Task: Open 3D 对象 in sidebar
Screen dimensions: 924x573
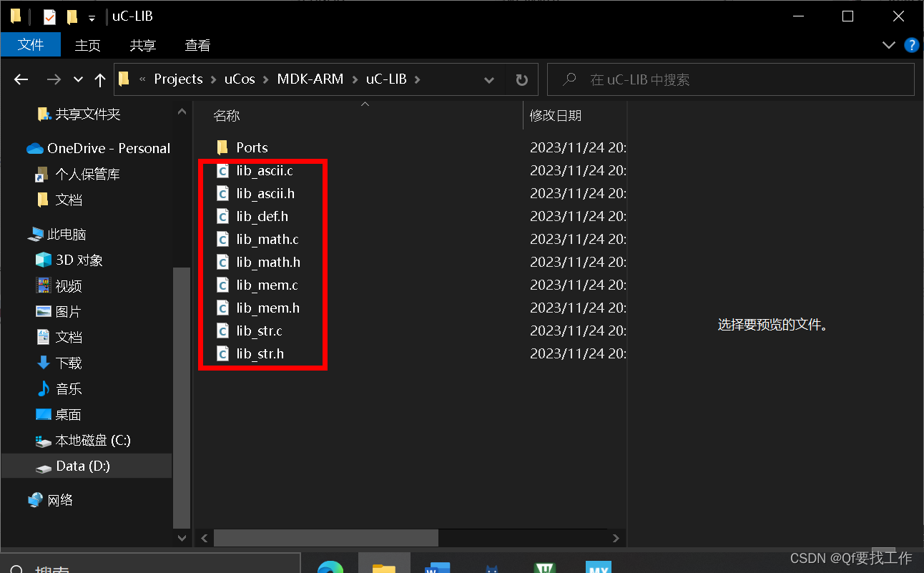Action: click(x=79, y=260)
